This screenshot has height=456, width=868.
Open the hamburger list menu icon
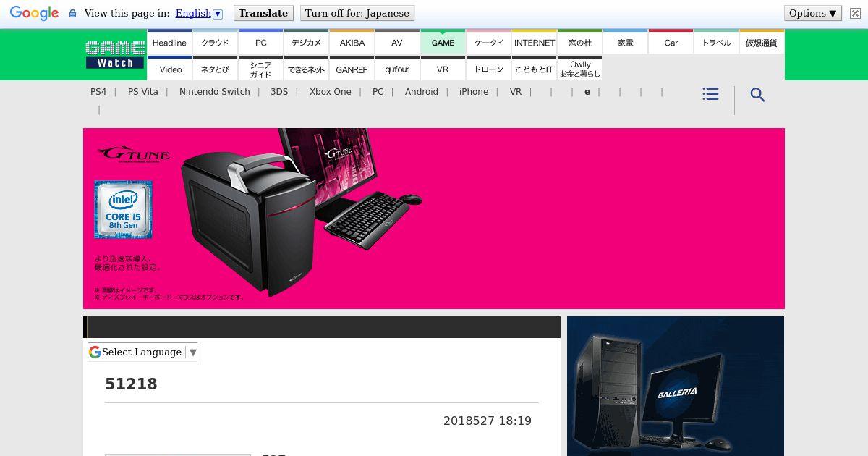tap(710, 94)
